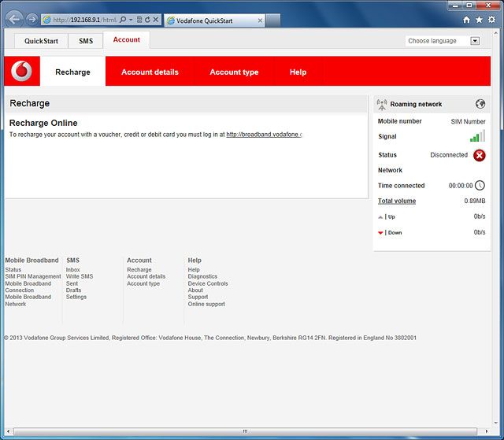Open Favorites star icon
504x440 pixels.
[479, 20]
